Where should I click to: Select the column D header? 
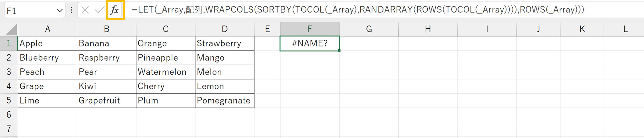[x=224, y=29]
